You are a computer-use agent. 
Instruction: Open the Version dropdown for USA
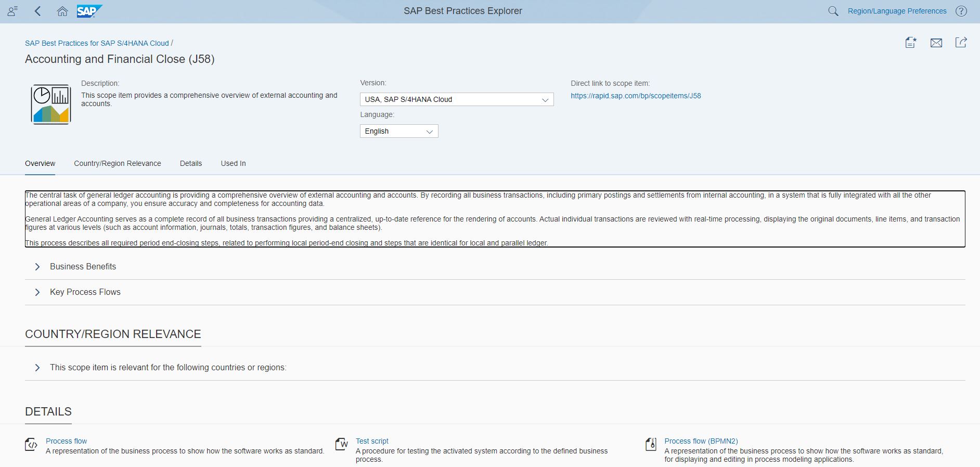[456, 99]
